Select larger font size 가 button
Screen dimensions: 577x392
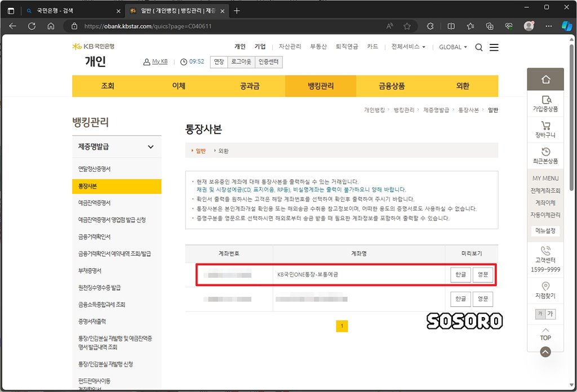(x=550, y=314)
